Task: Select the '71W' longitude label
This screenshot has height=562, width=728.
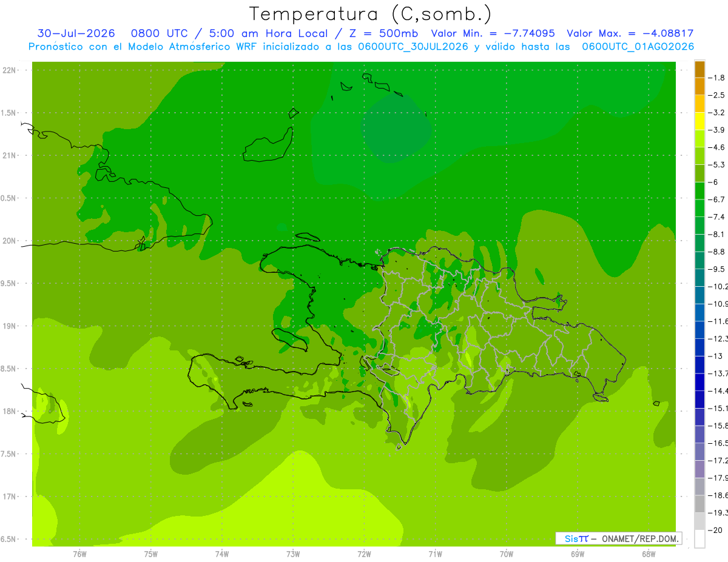Action: pos(435,554)
